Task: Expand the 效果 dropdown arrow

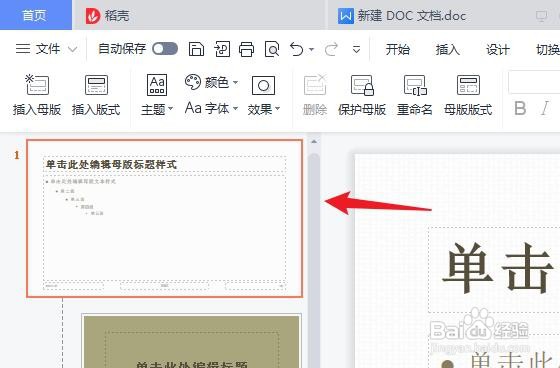Action: pyautogui.click(x=278, y=108)
